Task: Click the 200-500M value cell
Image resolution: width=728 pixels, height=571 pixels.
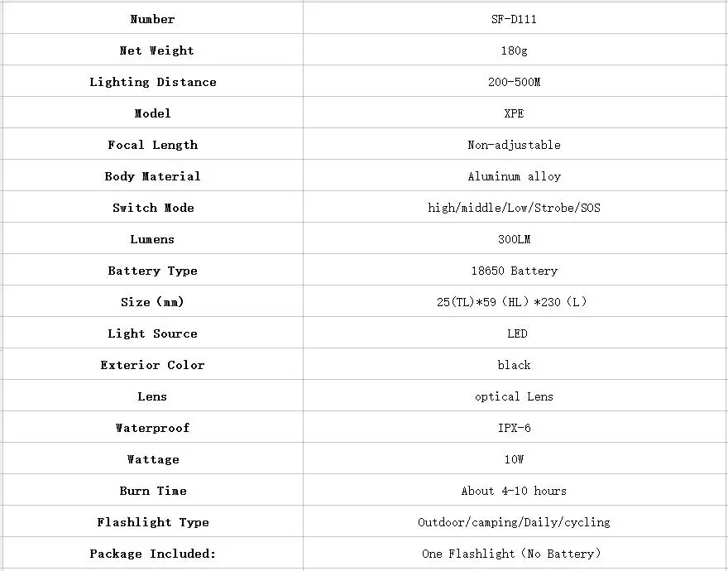Action: pos(515,81)
